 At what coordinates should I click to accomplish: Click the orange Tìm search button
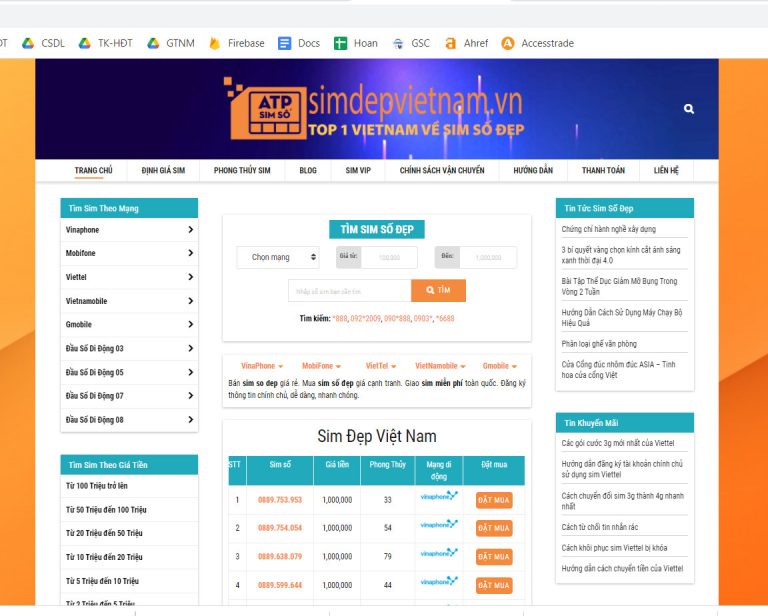(x=438, y=290)
